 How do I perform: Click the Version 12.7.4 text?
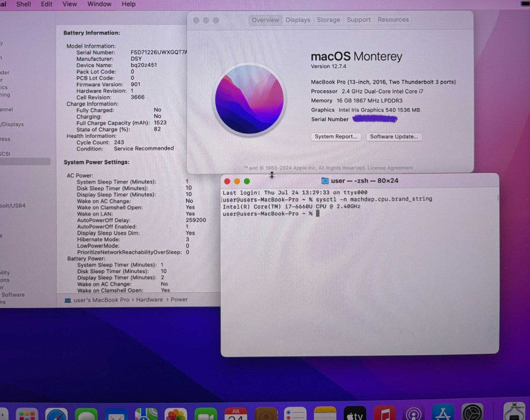pos(329,66)
